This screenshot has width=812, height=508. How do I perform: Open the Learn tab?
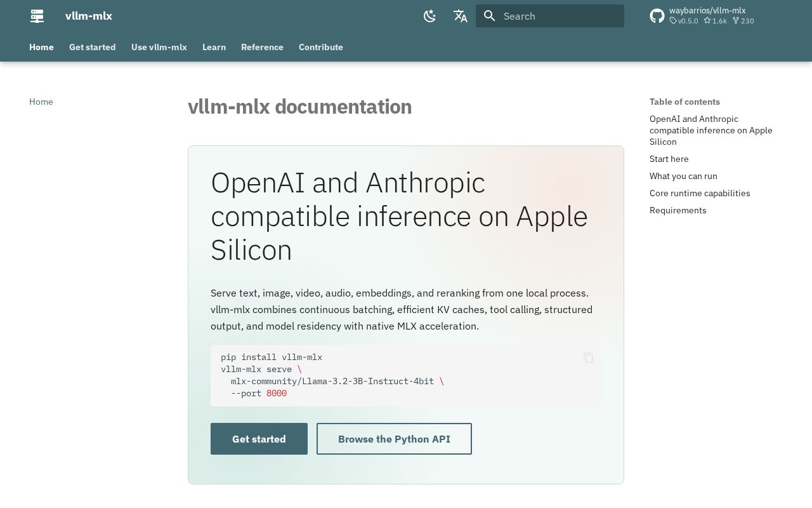click(214, 47)
